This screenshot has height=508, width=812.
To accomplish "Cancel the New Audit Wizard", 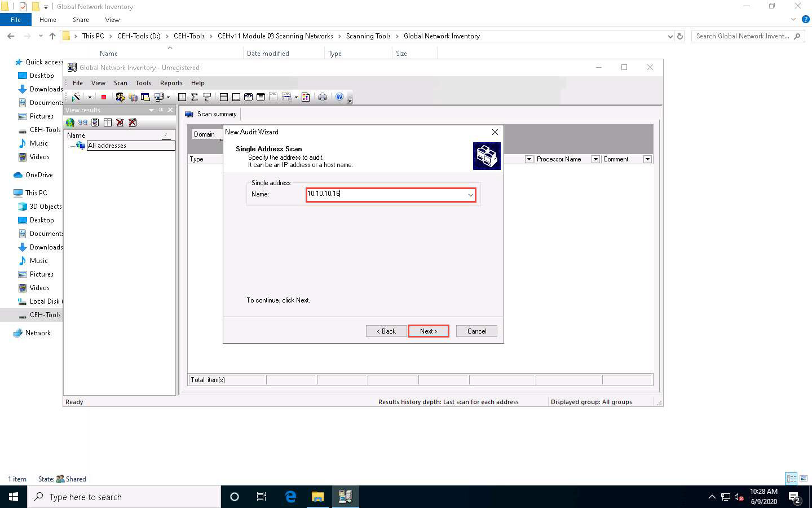I will [476, 331].
